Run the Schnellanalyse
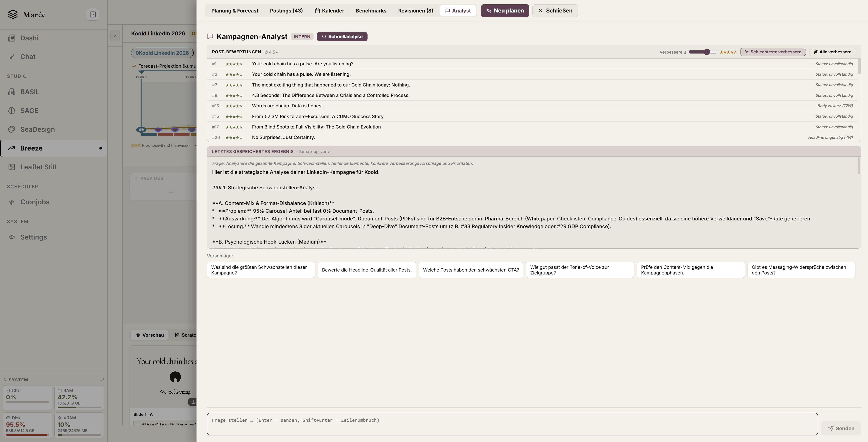 (342, 36)
